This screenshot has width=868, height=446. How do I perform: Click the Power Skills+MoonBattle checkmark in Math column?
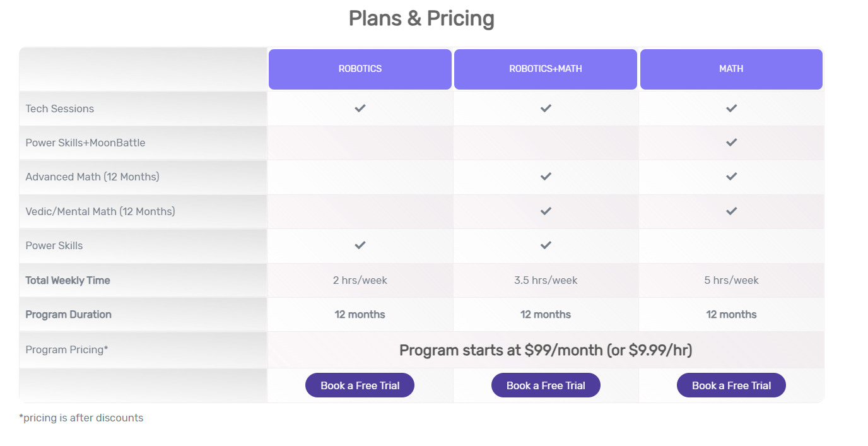[x=731, y=143]
